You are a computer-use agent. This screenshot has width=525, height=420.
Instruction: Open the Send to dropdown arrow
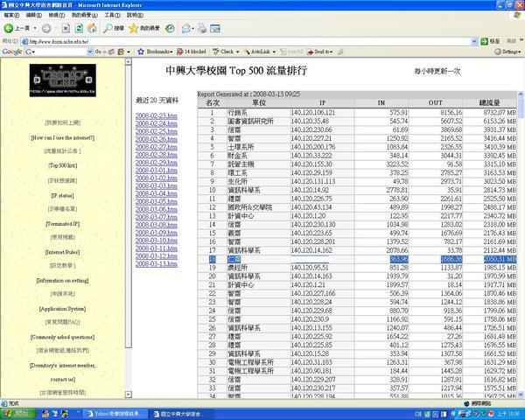pyautogui.click(x=331, y=52)
